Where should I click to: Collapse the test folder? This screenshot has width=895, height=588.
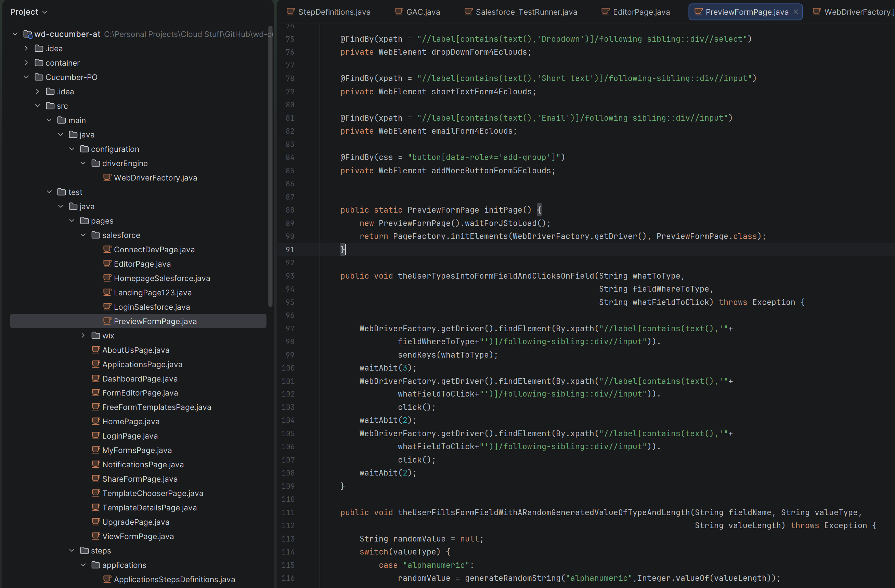coord(49,192)
